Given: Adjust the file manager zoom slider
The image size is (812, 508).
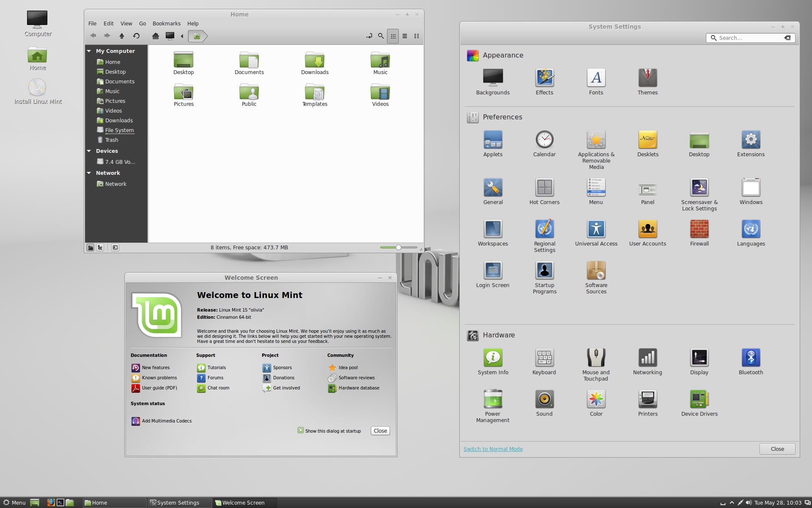Looking at the screenshot, I should point(398,247).
